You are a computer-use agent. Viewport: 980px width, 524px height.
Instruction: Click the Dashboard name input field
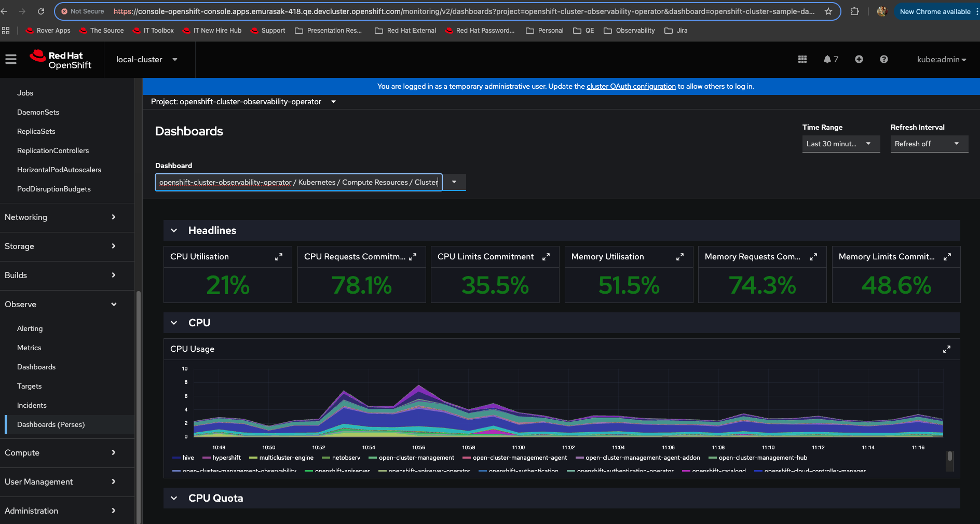(x=298, y=182)
